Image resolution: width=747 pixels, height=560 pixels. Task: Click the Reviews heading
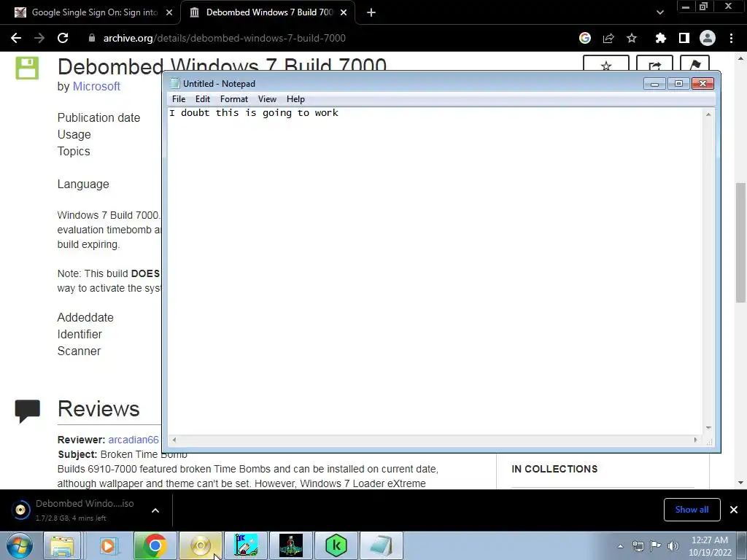click(98, 408)
